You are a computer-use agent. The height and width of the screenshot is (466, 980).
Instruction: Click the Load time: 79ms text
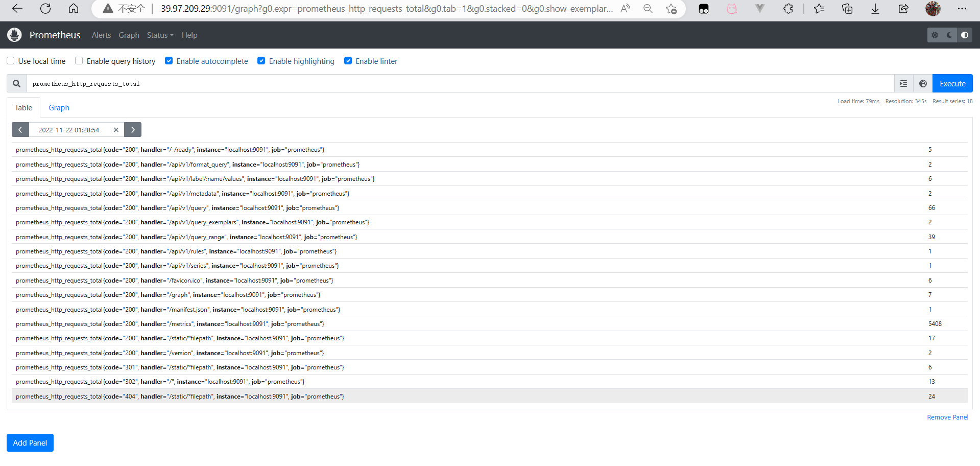(858, 101)
